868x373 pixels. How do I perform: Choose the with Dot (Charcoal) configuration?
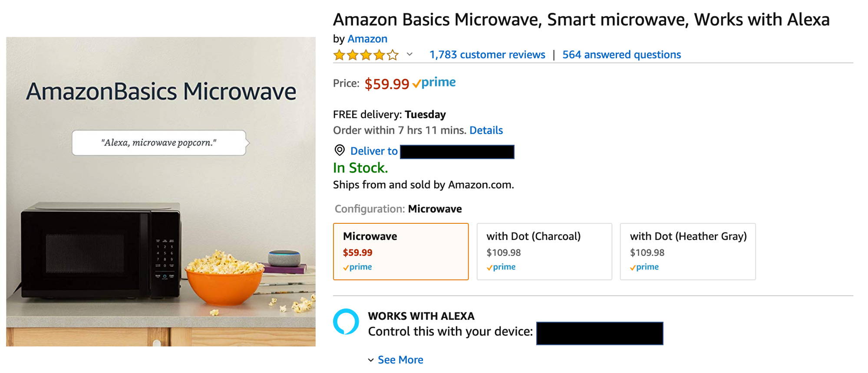tap(544, 251)
